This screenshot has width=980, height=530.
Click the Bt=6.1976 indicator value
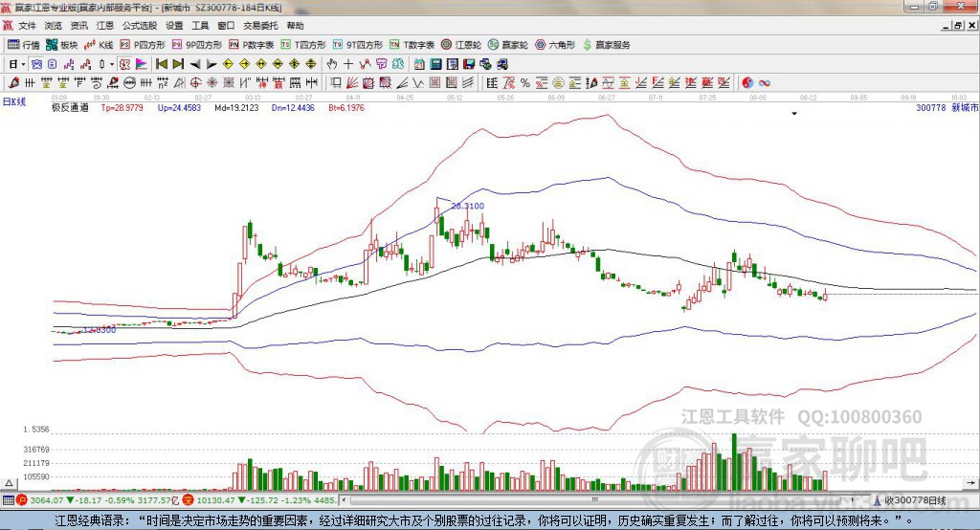[x=346, y=107]
